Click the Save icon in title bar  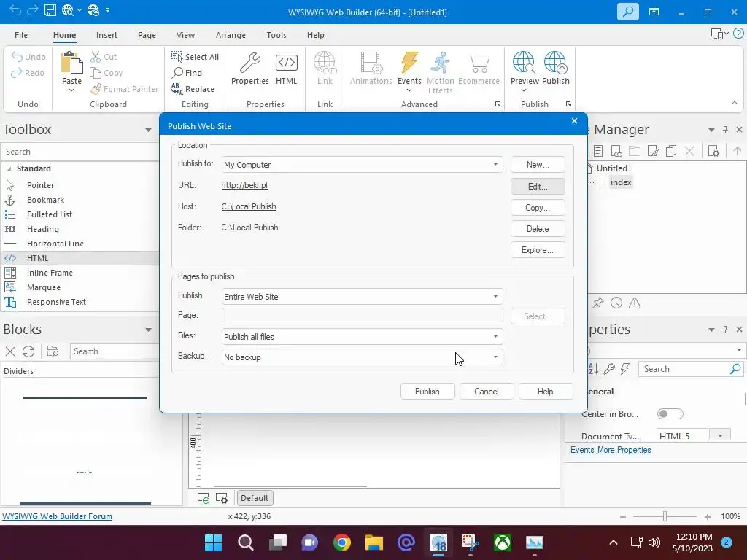50,10
